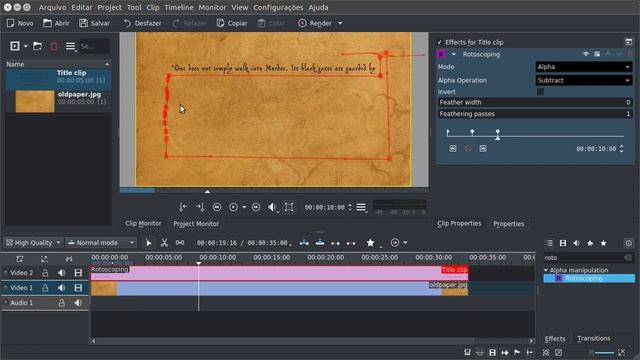Image resolution: width=640 pixels, height=360 pixels.
Task: Open the Arquivo menu
Action: 53,7
